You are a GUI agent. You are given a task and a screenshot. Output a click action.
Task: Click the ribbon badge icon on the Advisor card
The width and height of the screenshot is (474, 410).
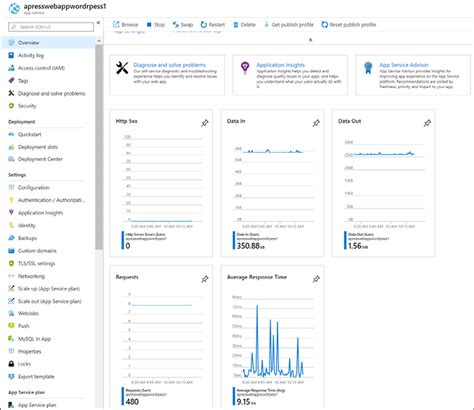[368, 68]
